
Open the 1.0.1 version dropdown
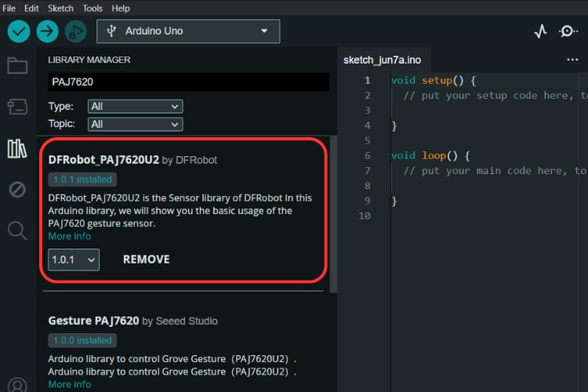click(x=74, y=260)
